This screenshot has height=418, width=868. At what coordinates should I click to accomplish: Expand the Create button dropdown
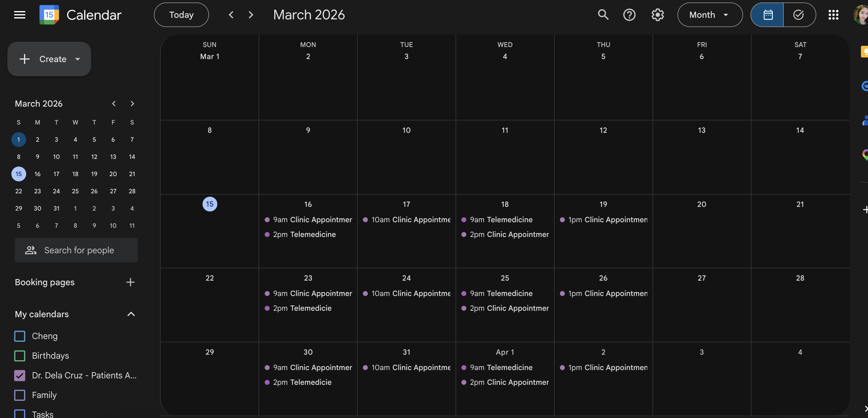point(78,59)
